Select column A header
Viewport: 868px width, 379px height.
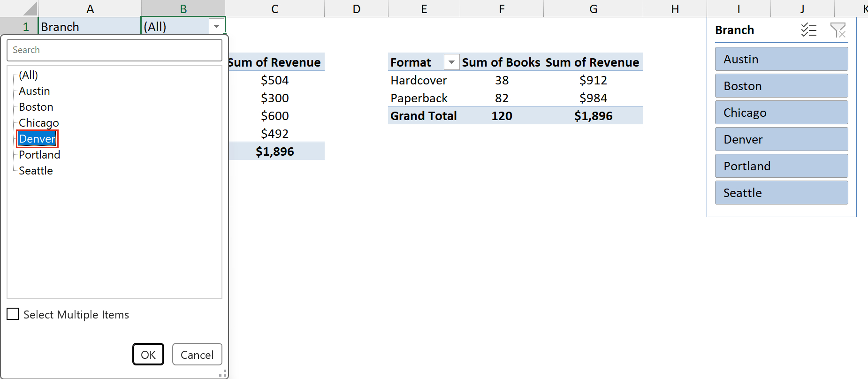[x=90, y=8]
